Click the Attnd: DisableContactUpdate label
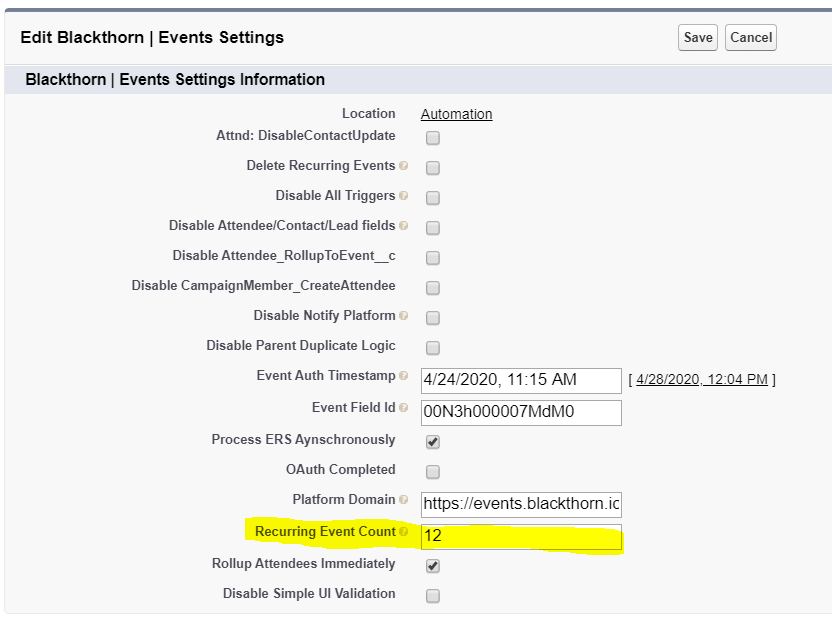 [x=306, y=136]
